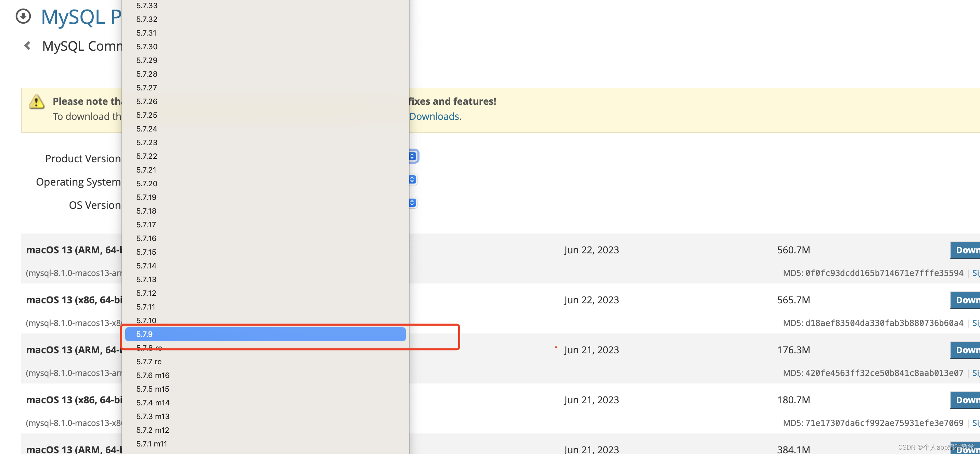Click the back chevron beside MySQL Community
980x454 pixels.
click(27, 46)
